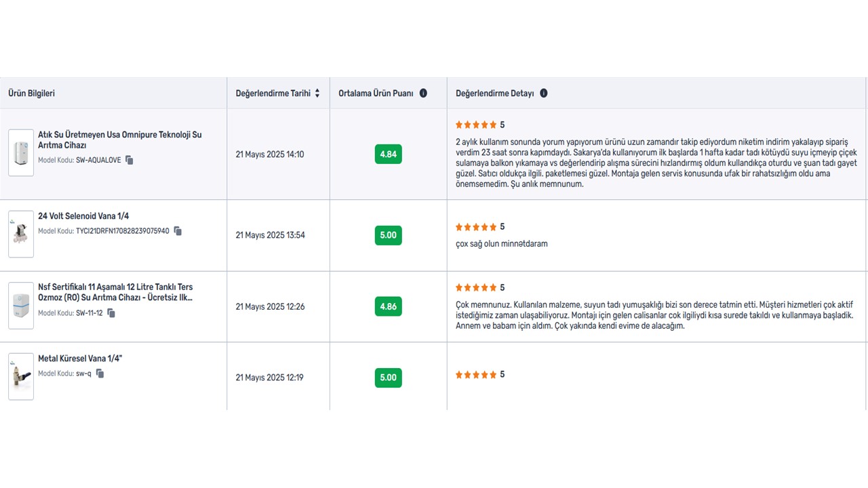Click the 5.00 badge for Selenoid Vana
The image size is (868, 488).
[388, 235]
